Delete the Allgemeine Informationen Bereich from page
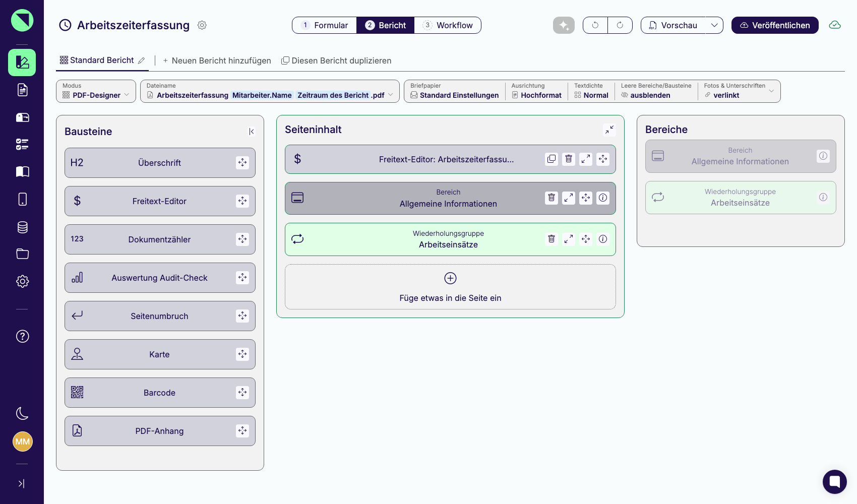The width and height of the screenshot is (857, 504). (552, 198)
